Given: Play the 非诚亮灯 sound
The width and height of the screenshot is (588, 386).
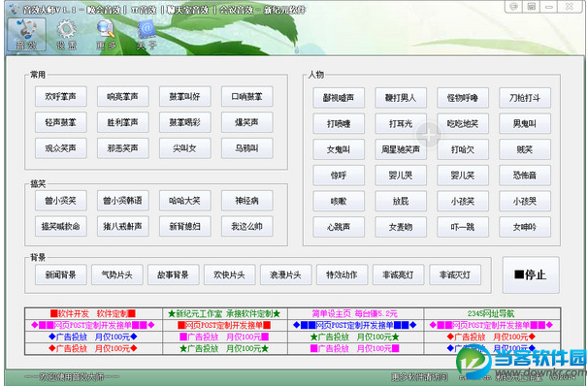Looking at the screenshot, I should (x=398, y=274).
